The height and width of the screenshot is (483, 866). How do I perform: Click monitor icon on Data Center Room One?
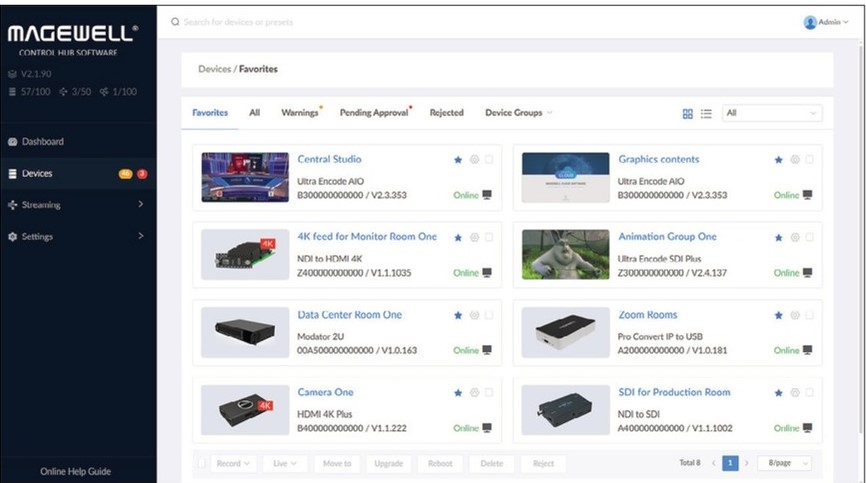tap(487, 350)
